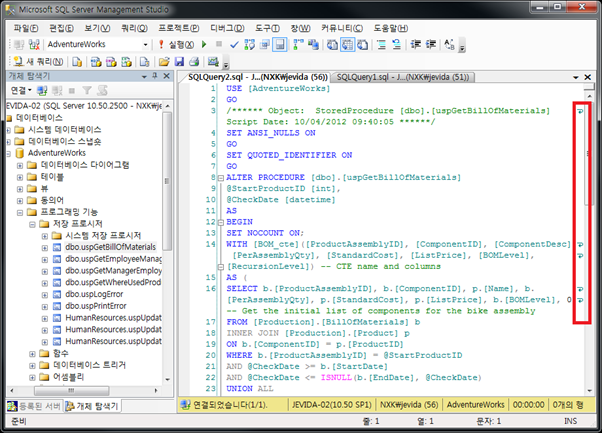602x433 pixels.
Task: Expand the 함수 folder node
Action: tap(32, 354)
